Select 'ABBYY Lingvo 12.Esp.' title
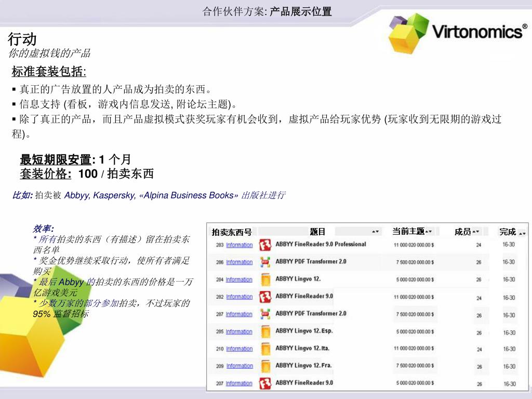 click(x=304, y=331)
